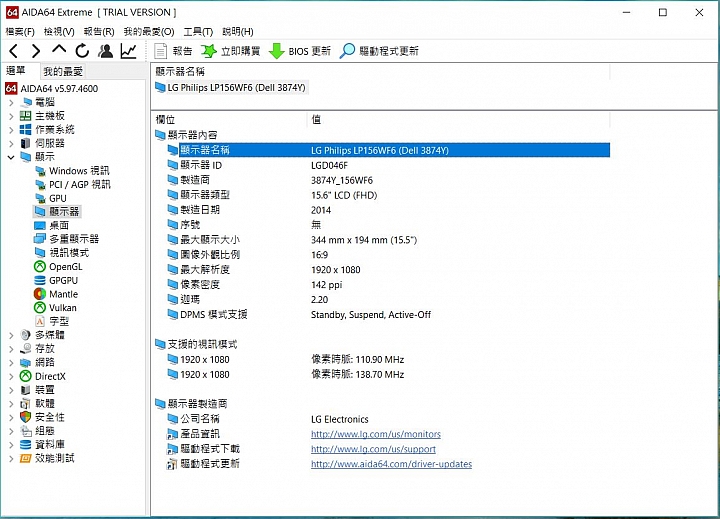Screen dimensions: 720x519
Task: Click the Mantle icon in the tree
Action: (x=40, y=294)
